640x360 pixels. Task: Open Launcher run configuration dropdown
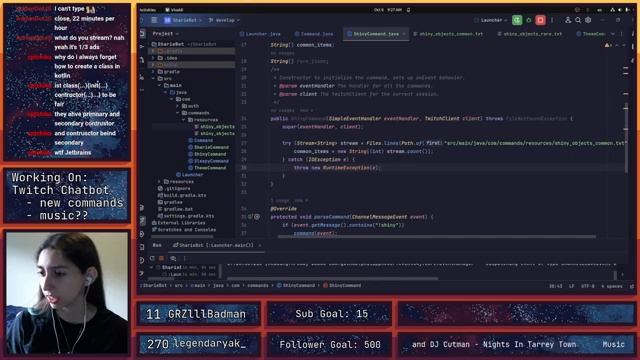pyautogui.click(x=491, y=20)
